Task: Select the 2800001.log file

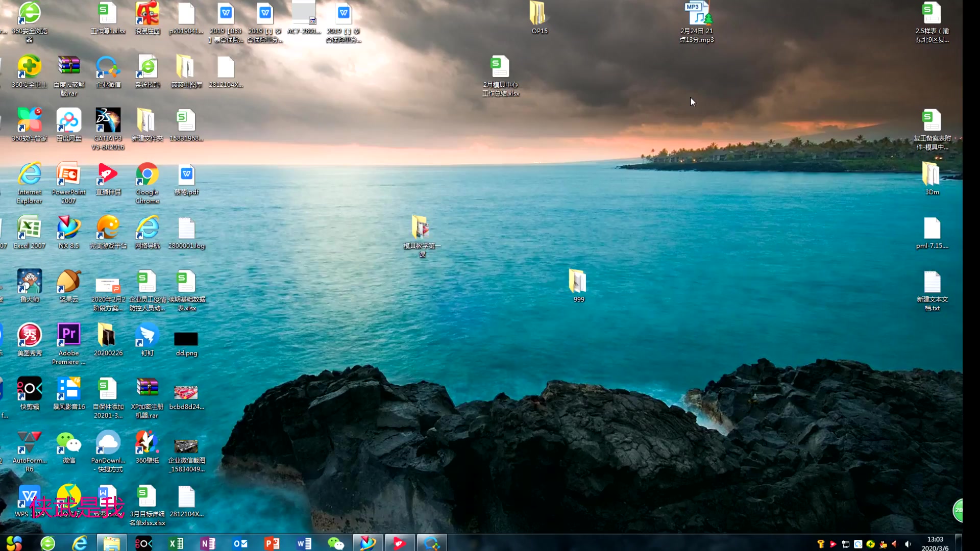Action: [x=187, y=233]
